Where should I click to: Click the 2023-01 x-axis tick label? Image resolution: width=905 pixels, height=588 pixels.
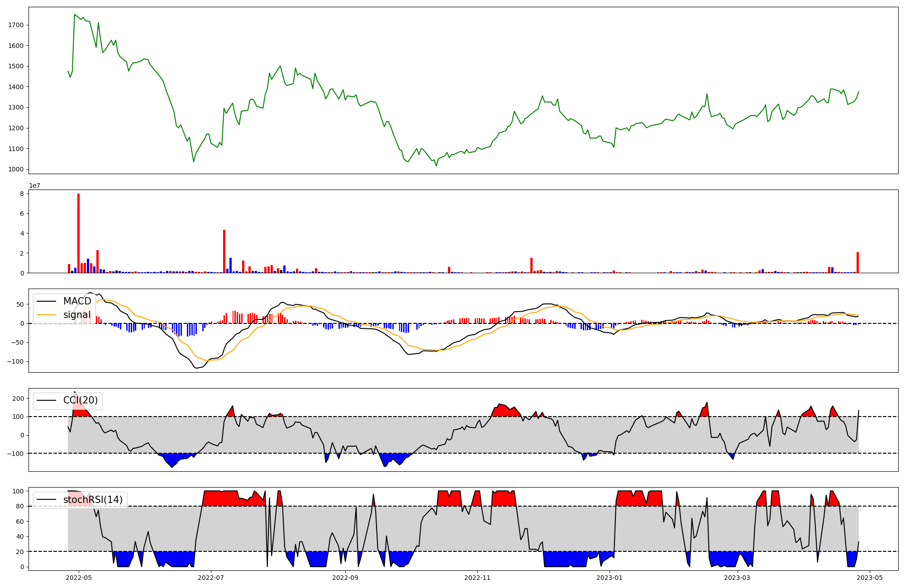tap(610, 578)
